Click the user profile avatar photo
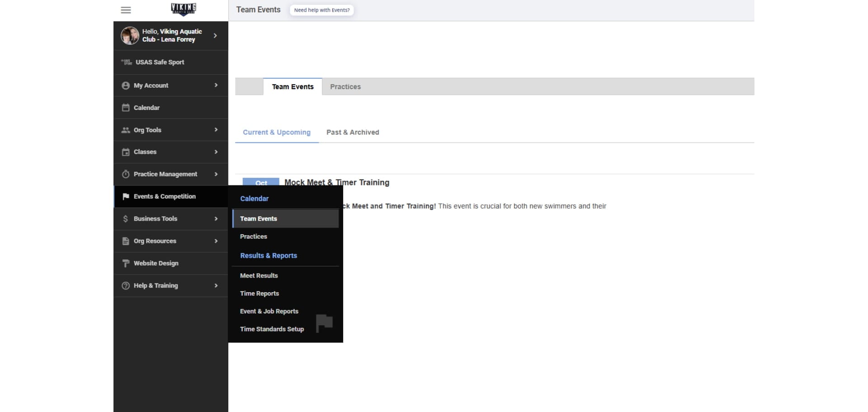The image size is (868, 412). click(x=130, y=35)
